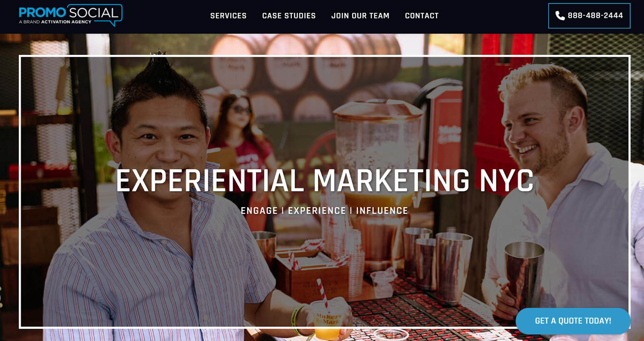Click the Get A Quote Today button

point(573,321)
